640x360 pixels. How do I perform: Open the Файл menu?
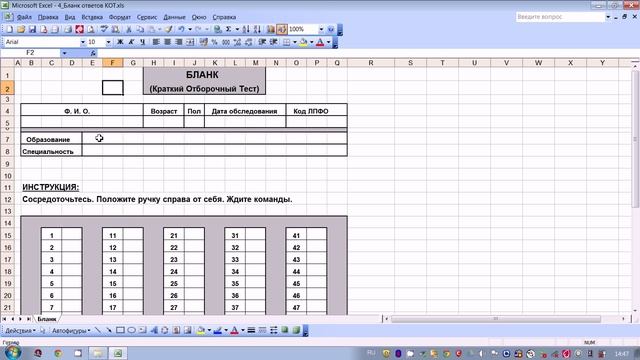[24, 17]
